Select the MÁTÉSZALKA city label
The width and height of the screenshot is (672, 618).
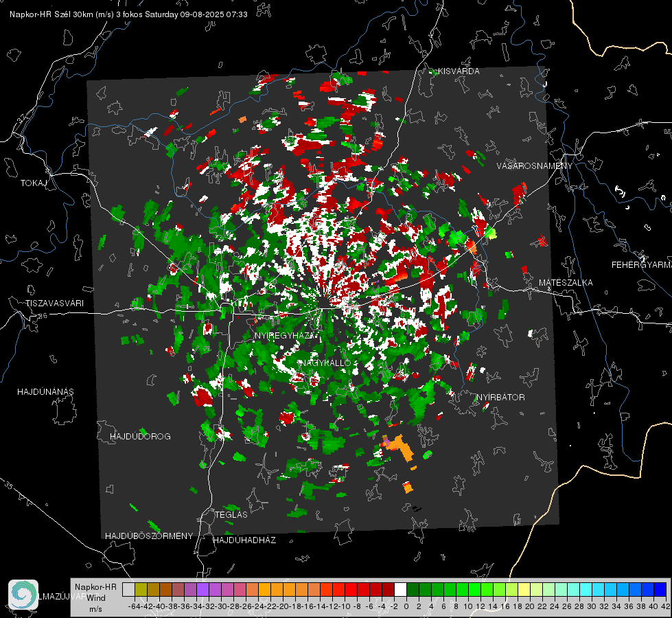566,283
